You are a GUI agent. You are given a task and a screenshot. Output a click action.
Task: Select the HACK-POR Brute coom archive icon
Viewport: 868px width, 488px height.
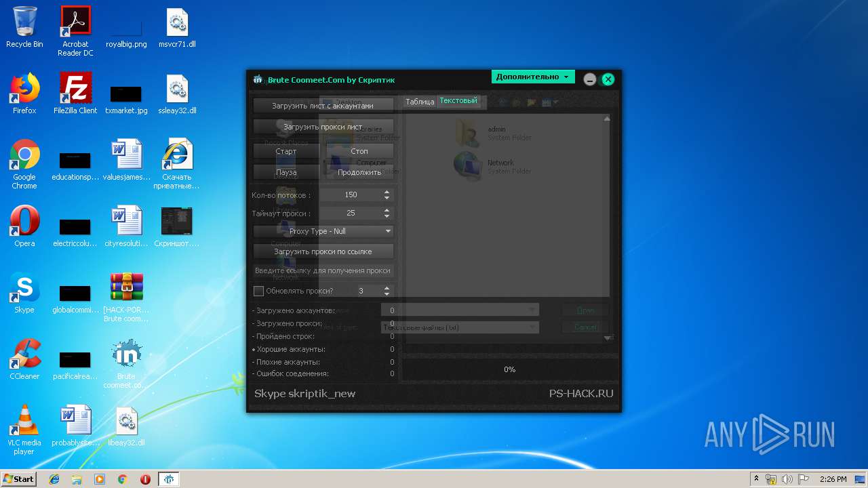(127, 297)
